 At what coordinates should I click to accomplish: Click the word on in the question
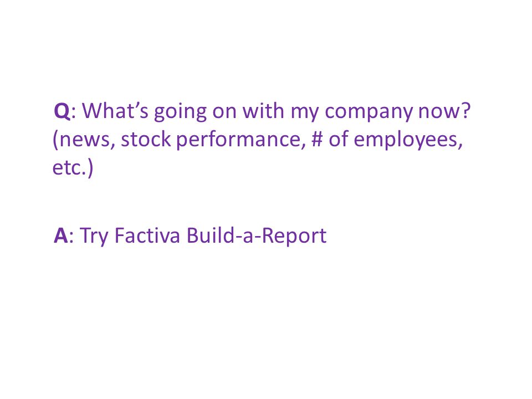(224, 113)
